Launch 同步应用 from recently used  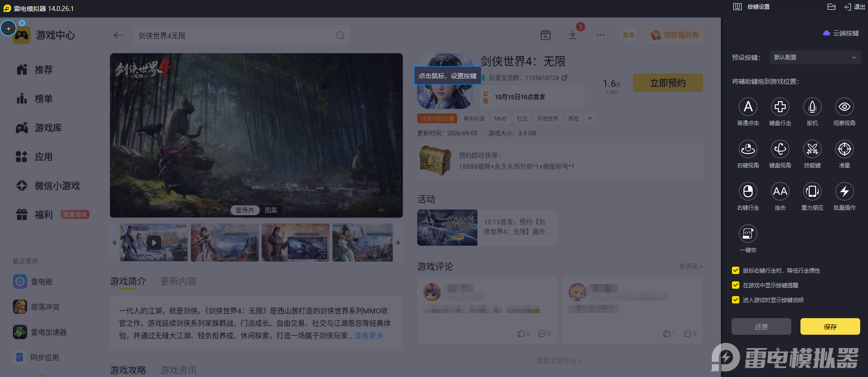[36, 357]
